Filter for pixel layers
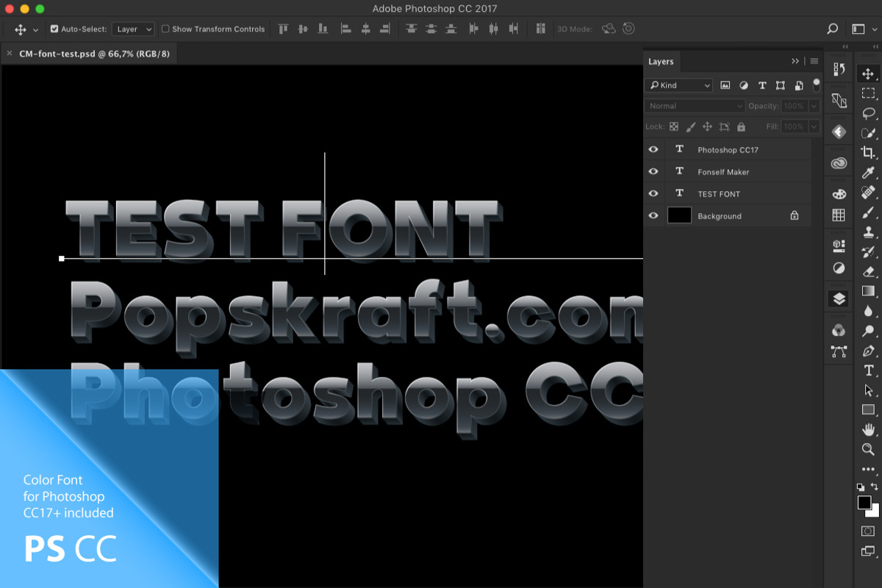 (725, 85)
